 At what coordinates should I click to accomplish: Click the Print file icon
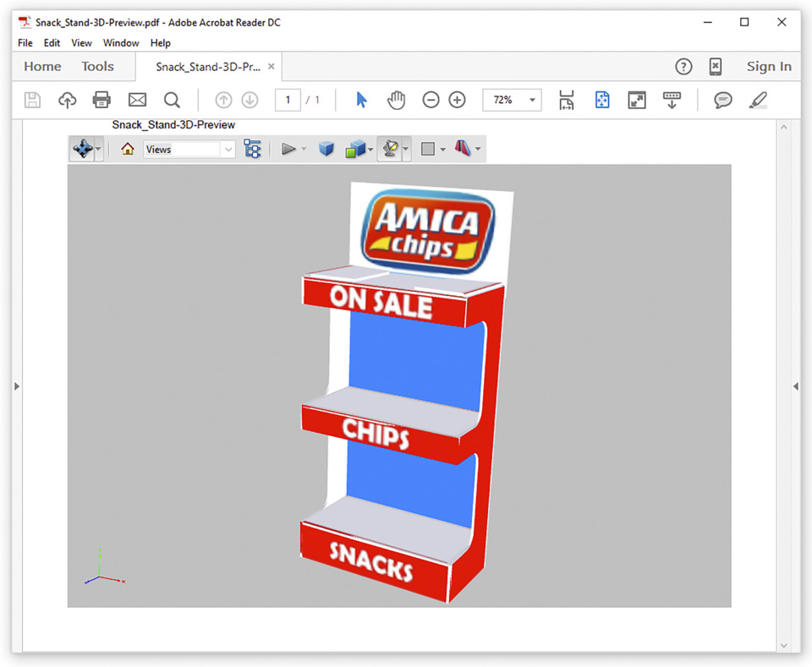click(x=101, y=100)
